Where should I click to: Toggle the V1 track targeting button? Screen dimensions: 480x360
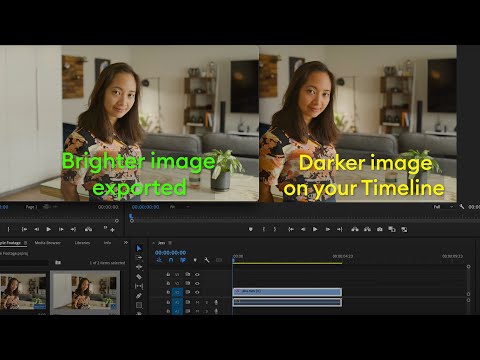tap(177, 292)
